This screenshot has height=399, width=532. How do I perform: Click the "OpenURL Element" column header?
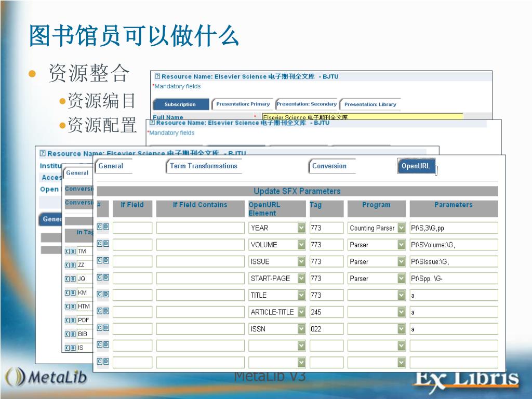point(277,209)
